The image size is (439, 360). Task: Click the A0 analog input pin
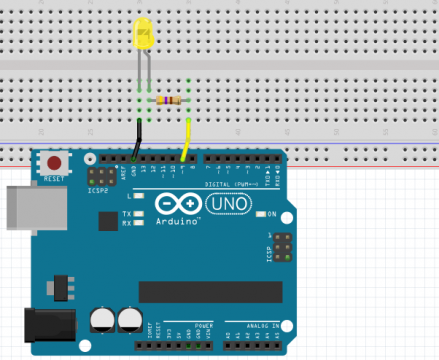pyautogui.click(x=228, y=346)
